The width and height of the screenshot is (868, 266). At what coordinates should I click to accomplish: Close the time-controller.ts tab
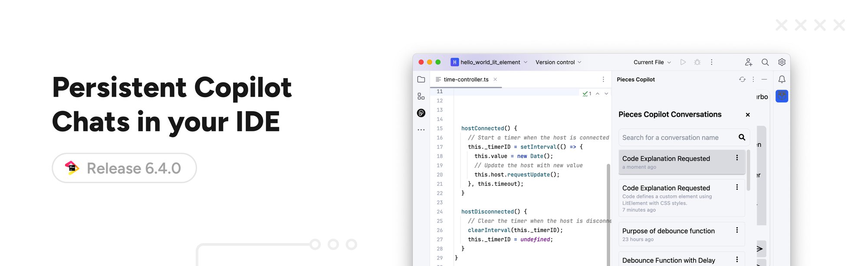point(495,79)
